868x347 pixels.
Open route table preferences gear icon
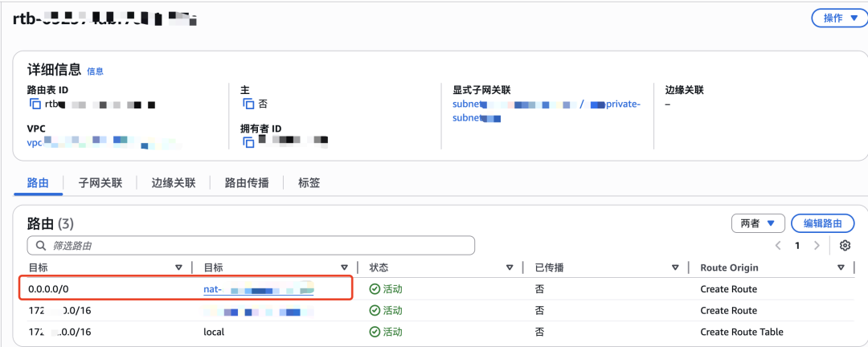pos(845,246)
